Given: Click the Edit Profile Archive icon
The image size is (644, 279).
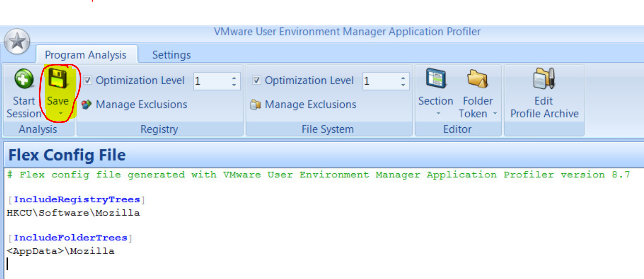Looking at the screenshot, I should pos(544,78).
